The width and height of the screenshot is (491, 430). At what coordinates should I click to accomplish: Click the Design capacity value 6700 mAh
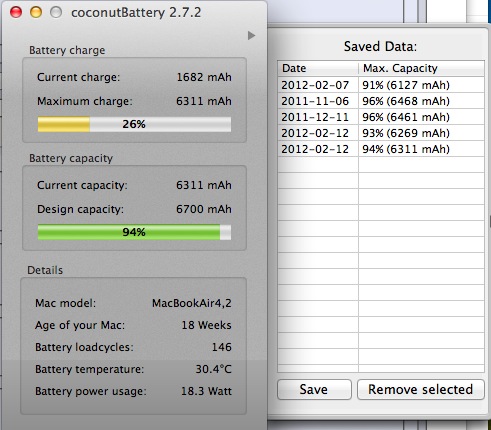(x=204, y=209)
